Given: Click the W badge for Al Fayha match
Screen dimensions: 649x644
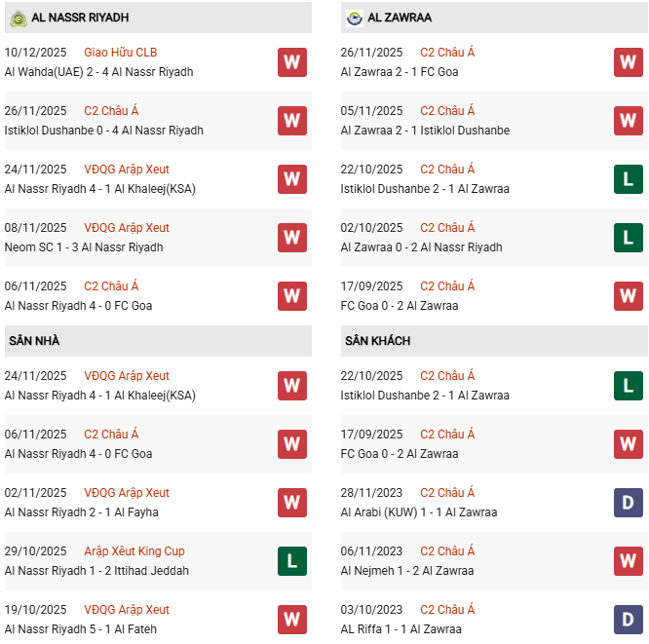Looking at the screenshot, I should coord(291,503).
